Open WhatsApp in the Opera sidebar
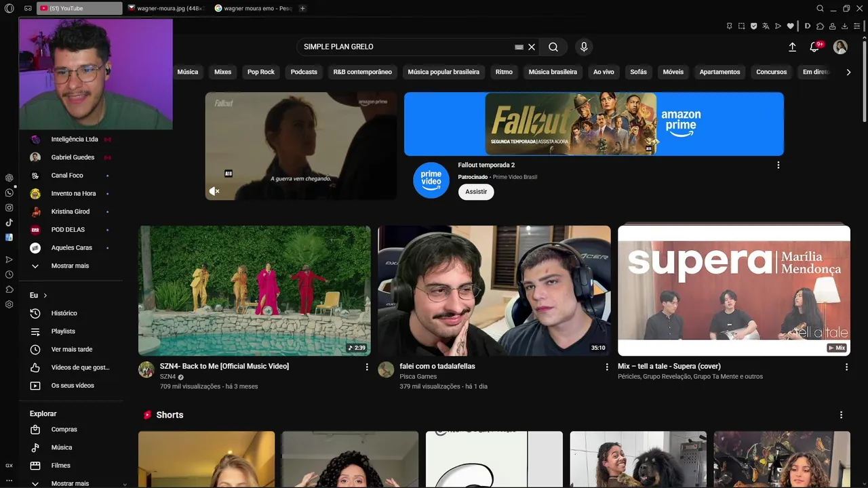The width and height of the screenshot is (868, 488). 9,193
